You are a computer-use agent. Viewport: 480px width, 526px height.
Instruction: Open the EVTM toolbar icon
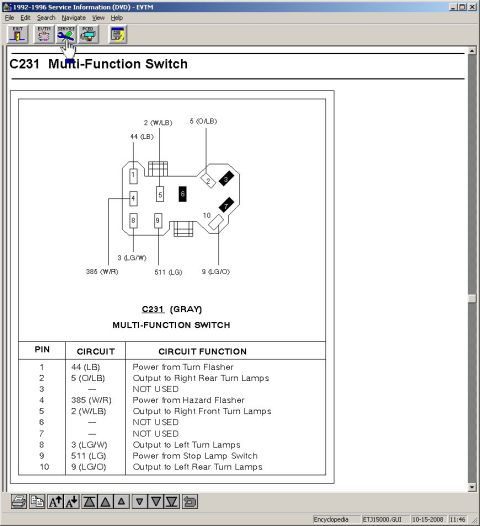coord(44,34)
